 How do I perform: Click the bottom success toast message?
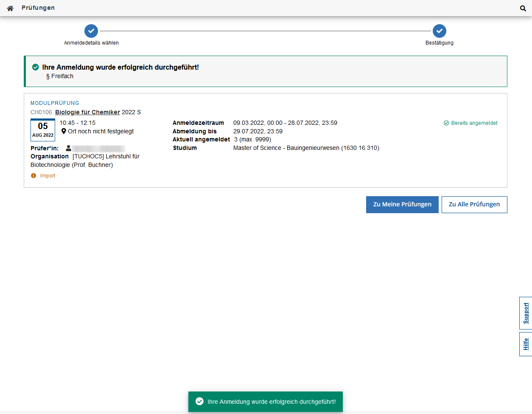tap(271, 402)
